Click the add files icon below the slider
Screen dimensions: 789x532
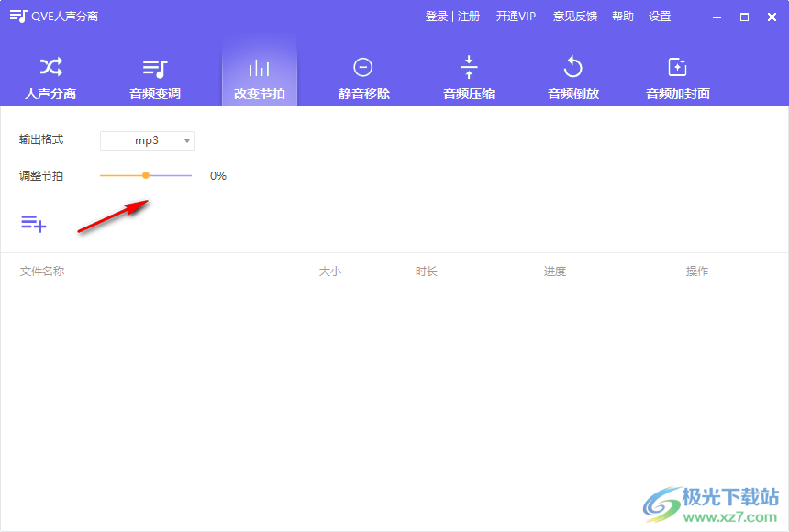tap(33, 223)
